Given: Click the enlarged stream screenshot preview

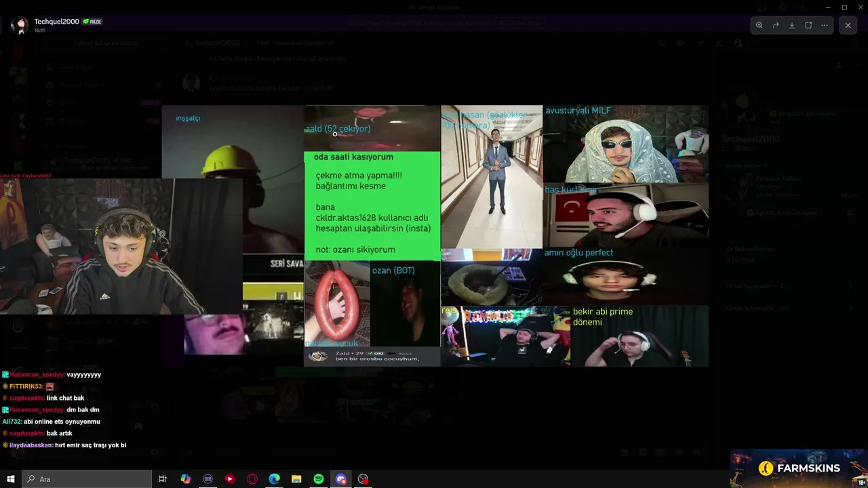Looking at the screenshot, I should pyautogui.click(x=434, y=236).
